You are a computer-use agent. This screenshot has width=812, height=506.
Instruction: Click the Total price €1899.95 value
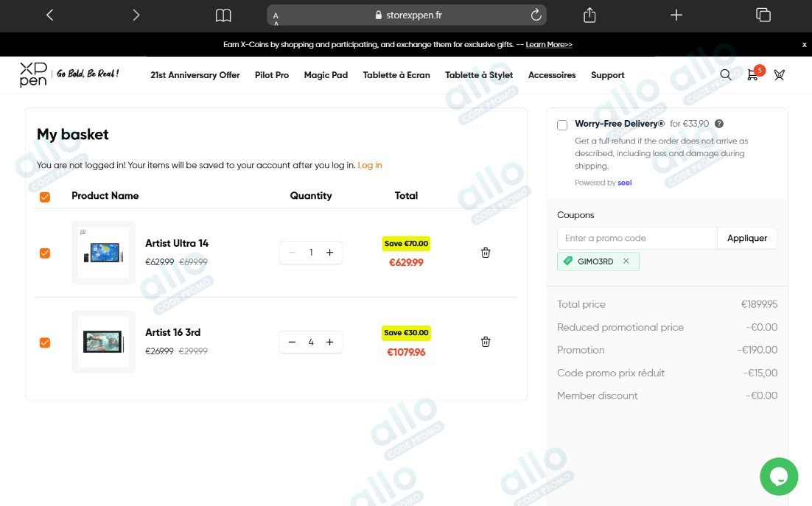pos(759,304)
